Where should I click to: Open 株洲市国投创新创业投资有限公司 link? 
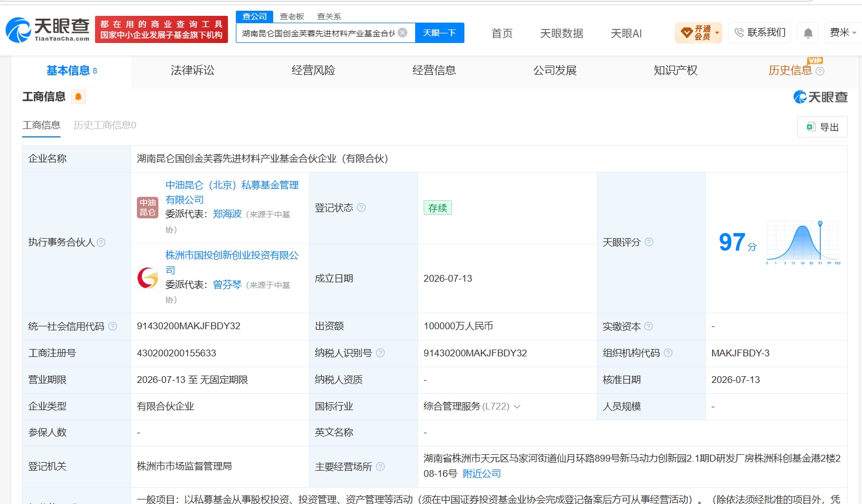coord(232,262)
